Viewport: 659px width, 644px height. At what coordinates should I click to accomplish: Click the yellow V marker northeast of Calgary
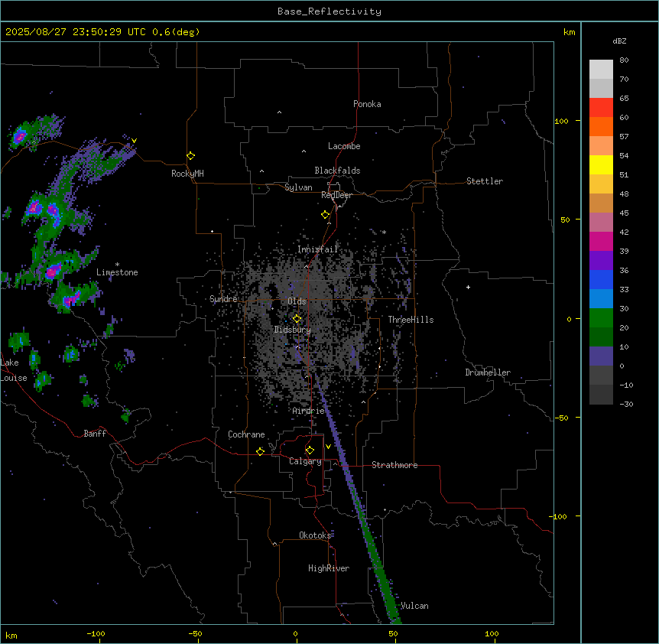coord(328,447)
